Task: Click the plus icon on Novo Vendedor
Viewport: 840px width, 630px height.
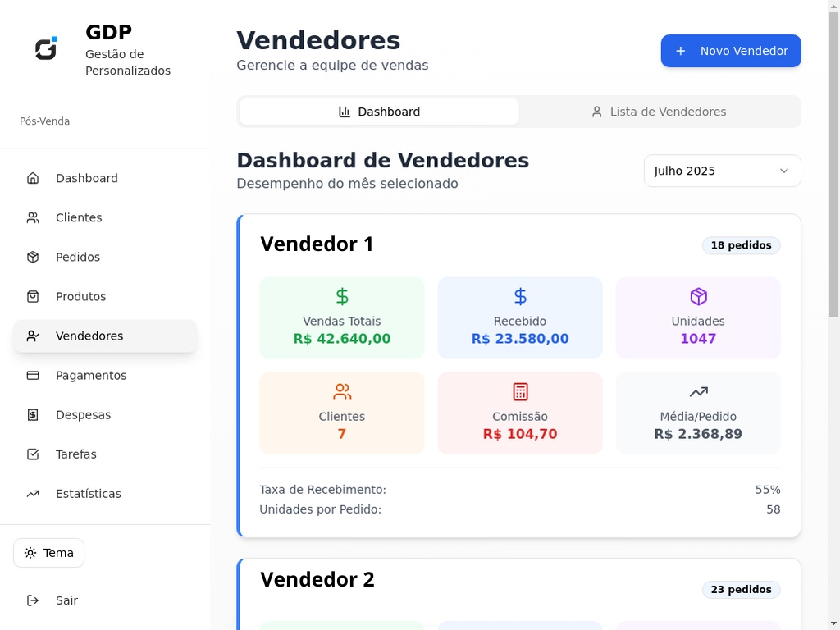Action: tap(680, 51)
